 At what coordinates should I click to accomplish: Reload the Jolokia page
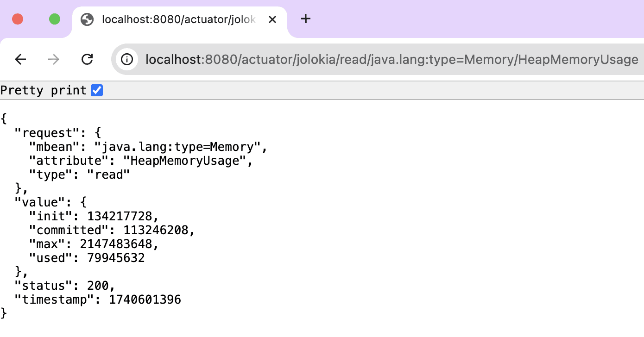pyautogui.click(x=87, y=59)
